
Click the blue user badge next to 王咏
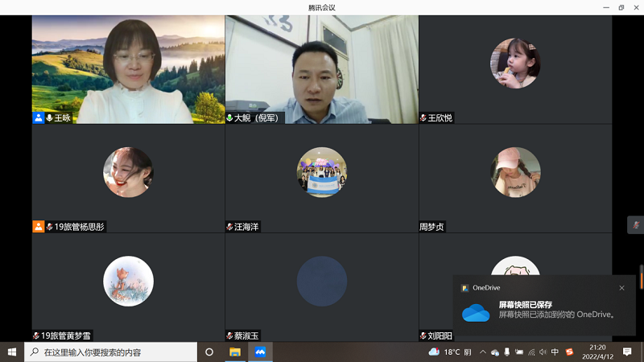coord(38,117)
